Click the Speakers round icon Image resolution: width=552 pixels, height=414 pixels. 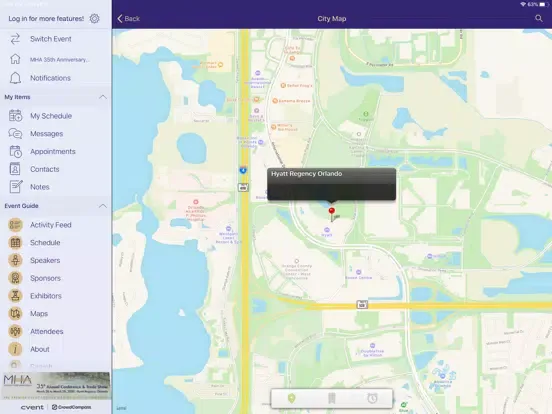(x=15, y=260)
